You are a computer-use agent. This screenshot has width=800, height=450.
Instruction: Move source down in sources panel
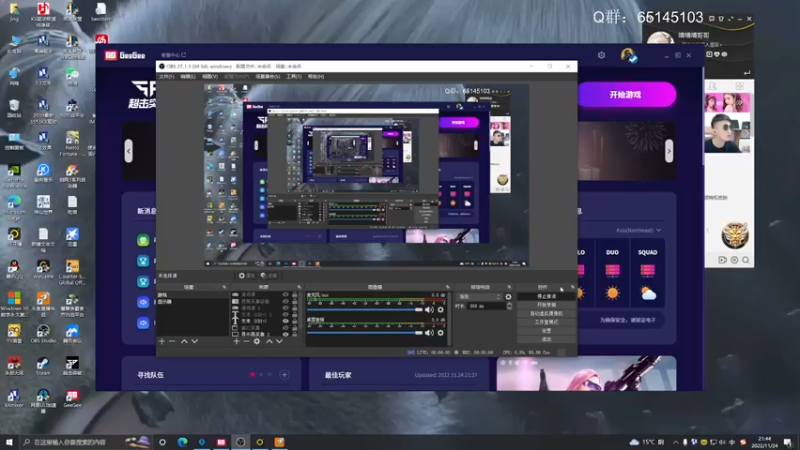[x=279, y=341]
